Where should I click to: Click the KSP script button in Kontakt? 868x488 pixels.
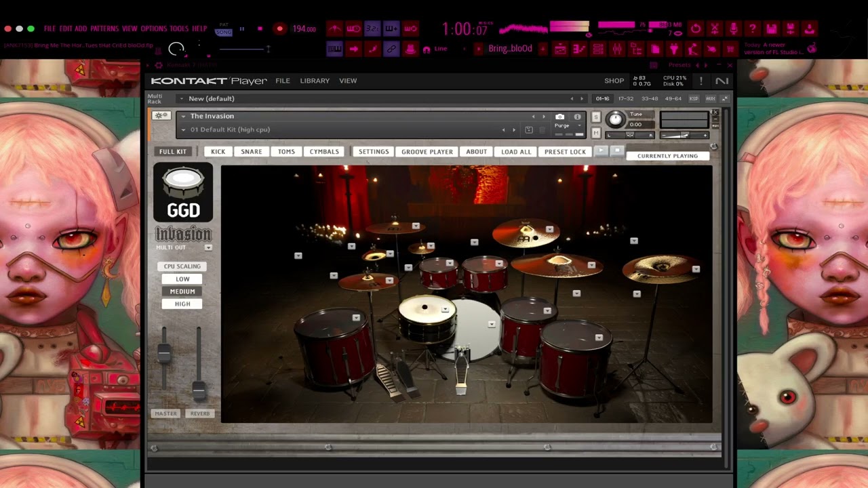coord(694,98)
